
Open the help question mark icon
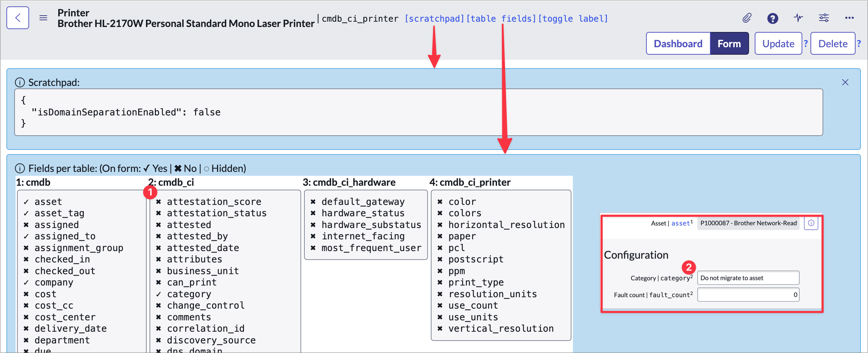pyautogui.click(x=772, y=18)
